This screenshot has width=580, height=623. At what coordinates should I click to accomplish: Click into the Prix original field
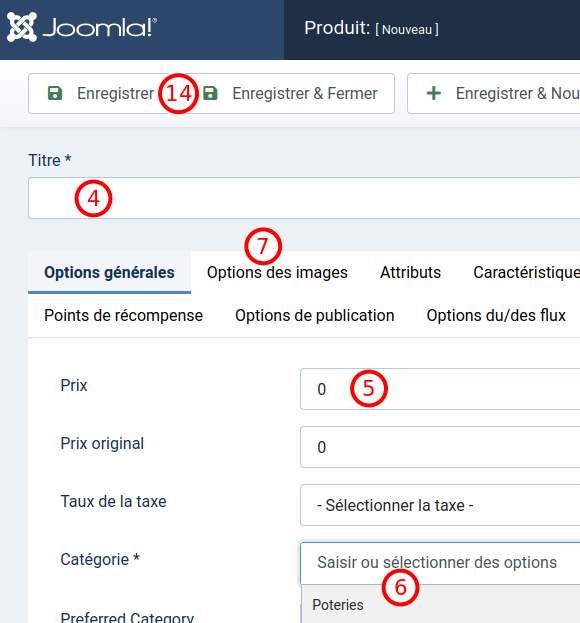tap(440, 447)
